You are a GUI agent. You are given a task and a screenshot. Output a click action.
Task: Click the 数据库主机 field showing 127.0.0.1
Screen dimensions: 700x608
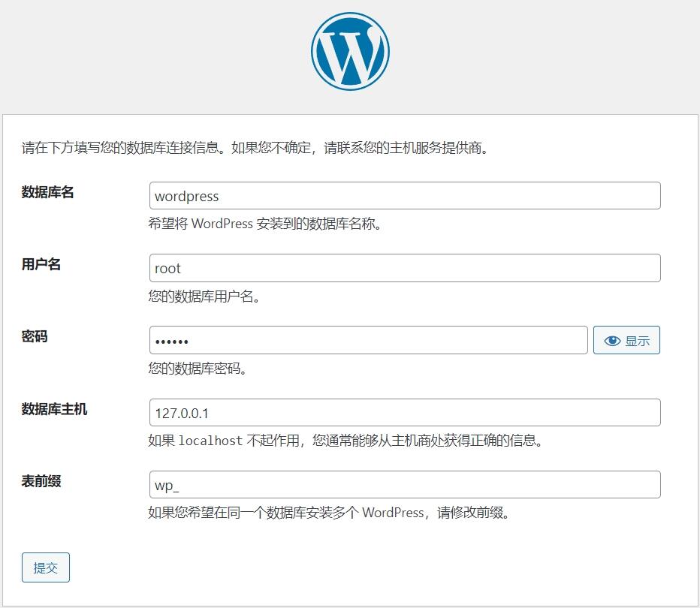pos(406,412)
